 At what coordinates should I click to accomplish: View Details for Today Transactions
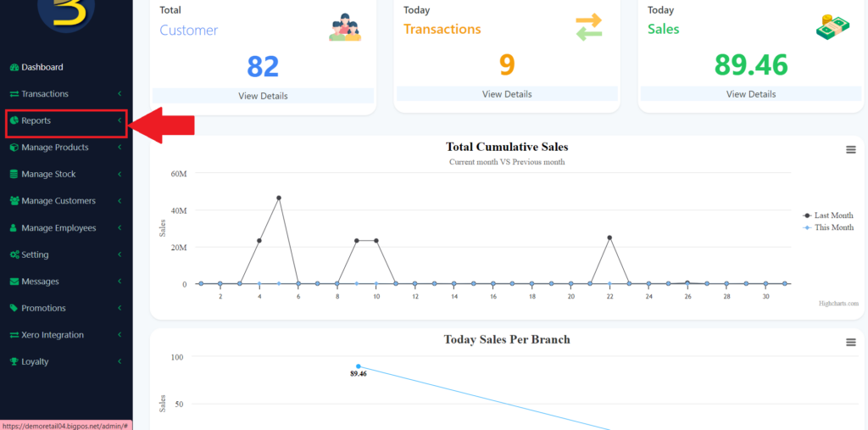coord(507,94)
